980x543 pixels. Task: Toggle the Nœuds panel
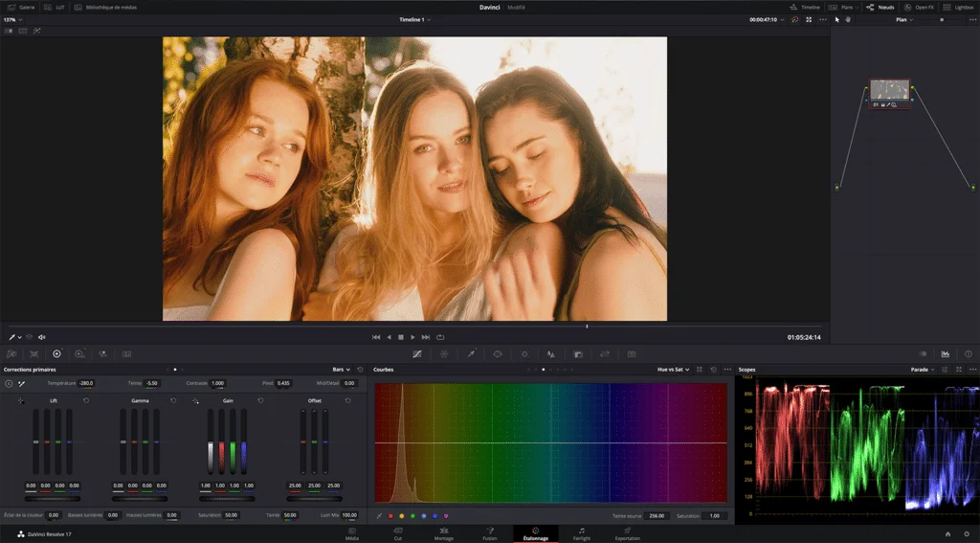tap(880, 8)
